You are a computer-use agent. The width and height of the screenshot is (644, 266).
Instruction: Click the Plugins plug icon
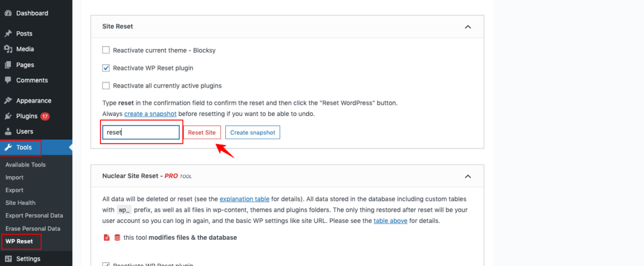coord(8,116)
